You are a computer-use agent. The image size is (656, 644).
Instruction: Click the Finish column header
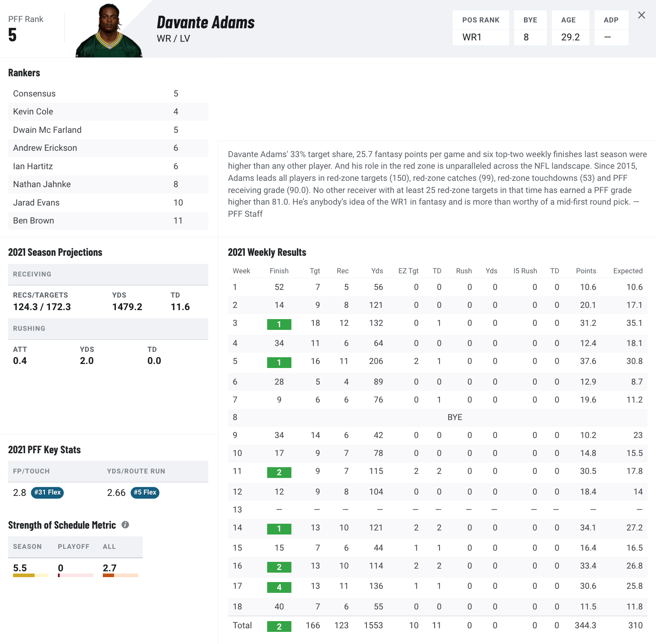click(279, 271)
